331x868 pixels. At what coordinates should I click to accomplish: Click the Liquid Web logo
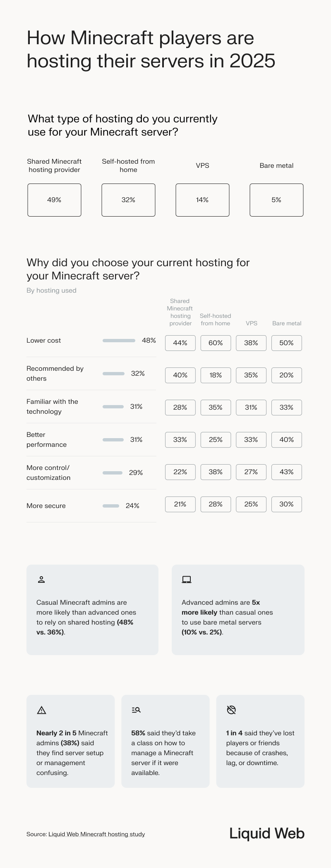click(x=267, y=833)
